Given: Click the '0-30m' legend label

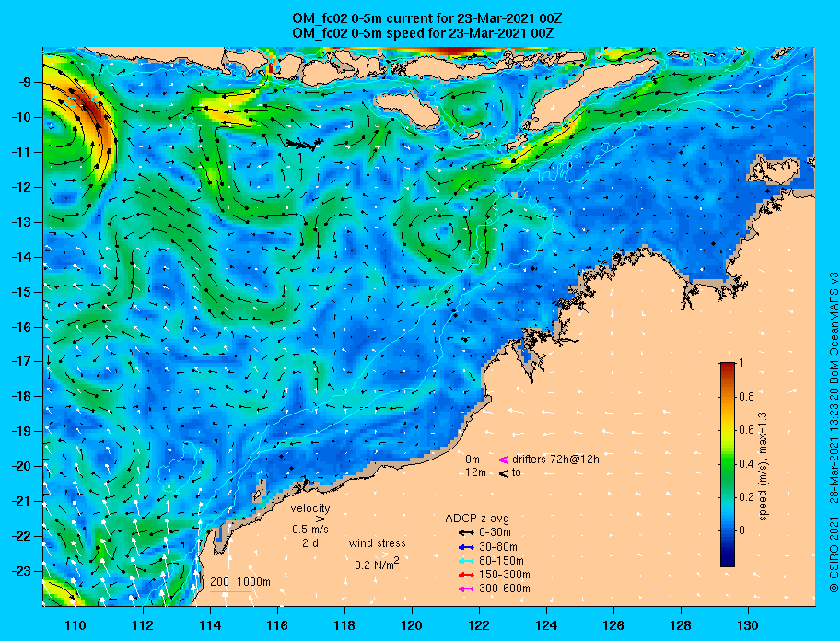Looking at the screenshot, I should [495, 533].
